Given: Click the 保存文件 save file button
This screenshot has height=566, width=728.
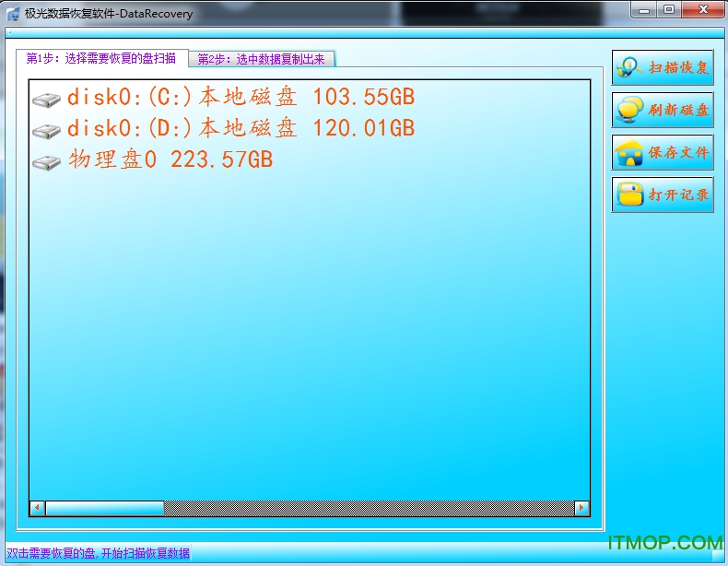Looking at the screenshot, I should tap(662, 152).
